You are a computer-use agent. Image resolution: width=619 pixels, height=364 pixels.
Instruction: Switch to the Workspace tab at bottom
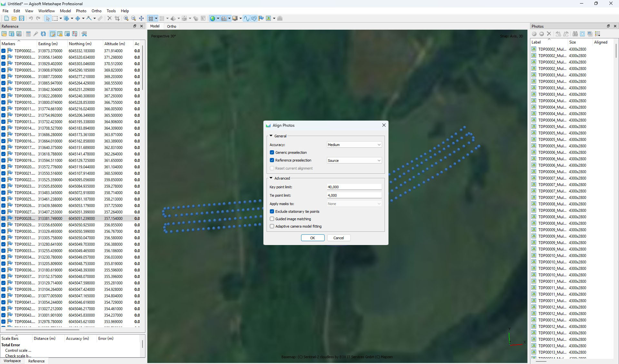(x=12, y=361)
